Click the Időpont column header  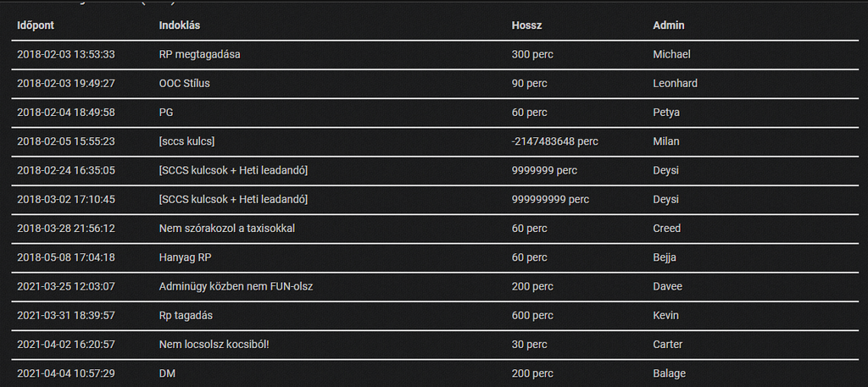click(36, 25)
